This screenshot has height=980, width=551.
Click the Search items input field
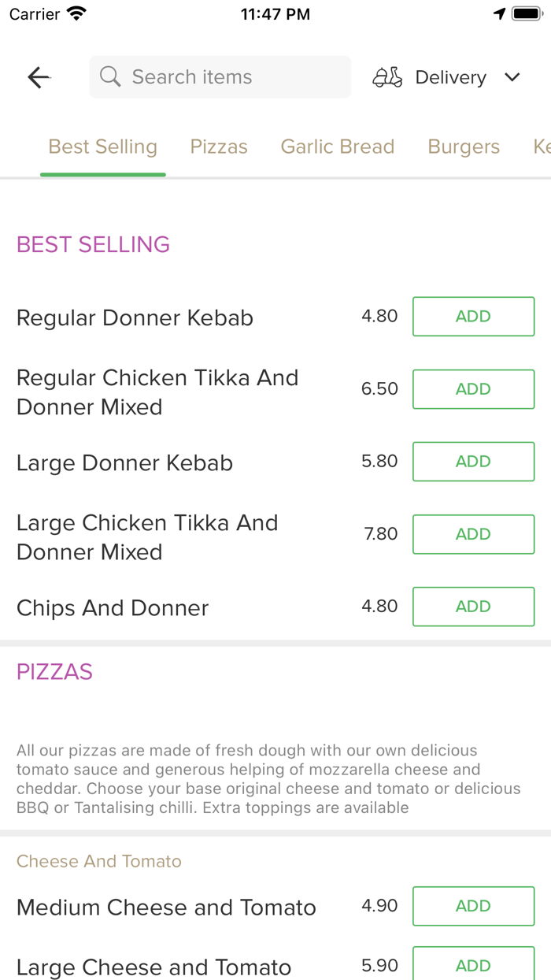click(x=220, y=76)
